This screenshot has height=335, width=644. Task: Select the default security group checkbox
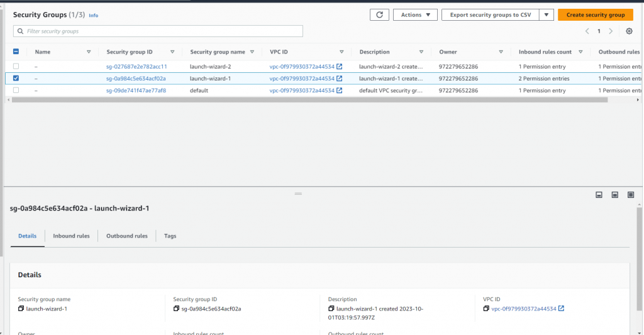(x=16, y=91)
